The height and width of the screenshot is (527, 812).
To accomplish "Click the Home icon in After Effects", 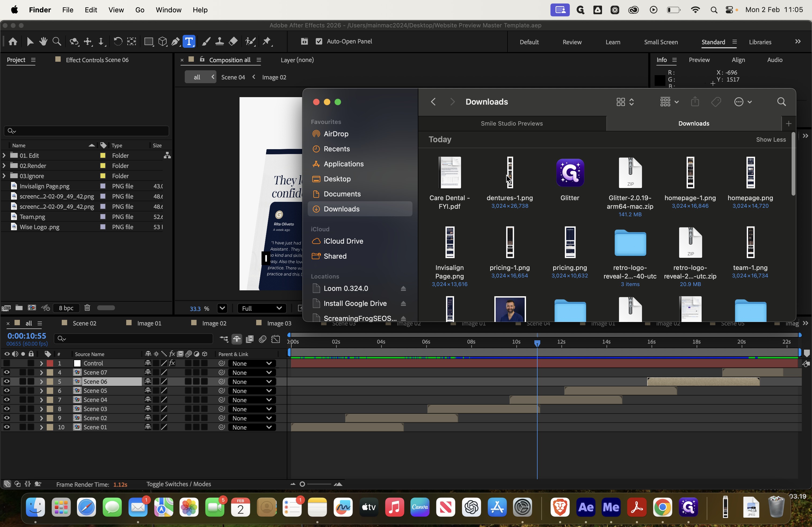I will (x=13, y=42).
